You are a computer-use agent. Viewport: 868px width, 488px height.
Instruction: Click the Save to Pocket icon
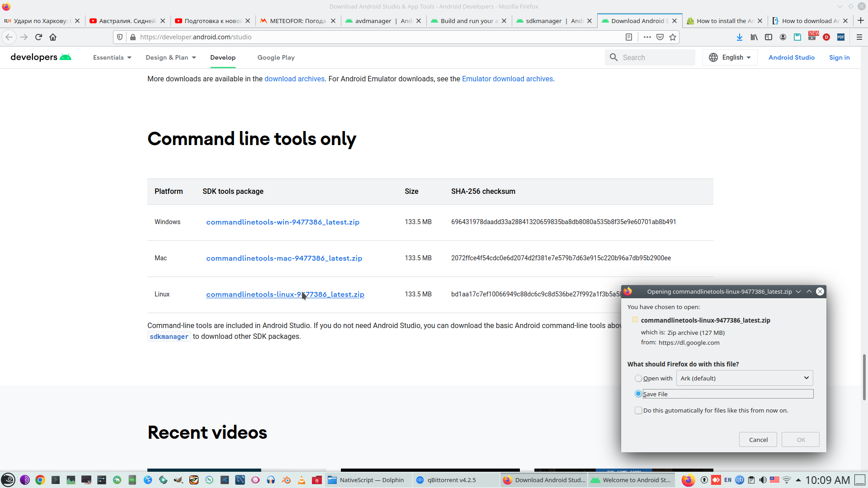pos(660,37)
